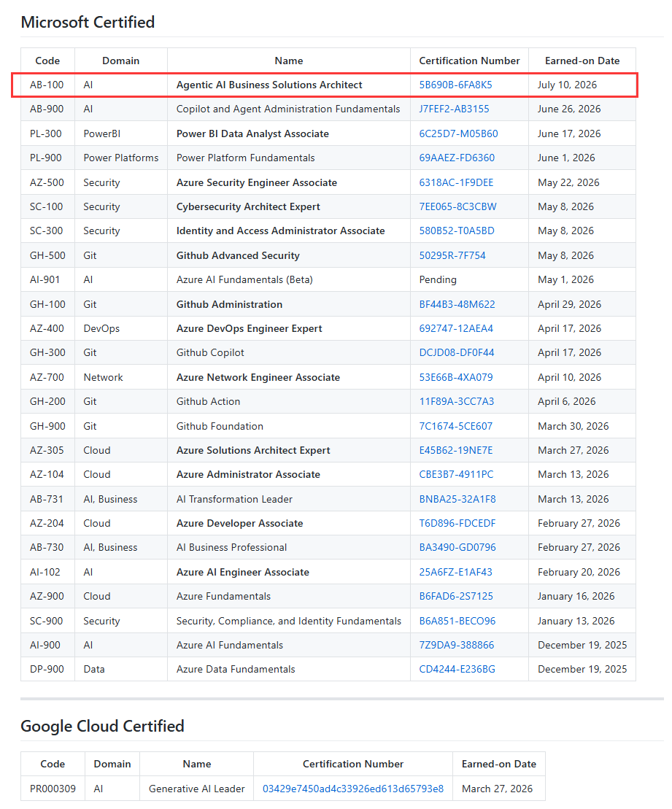Click the Github Administration cell
Viewport: 672px width, 809px height.
(288, 304)
